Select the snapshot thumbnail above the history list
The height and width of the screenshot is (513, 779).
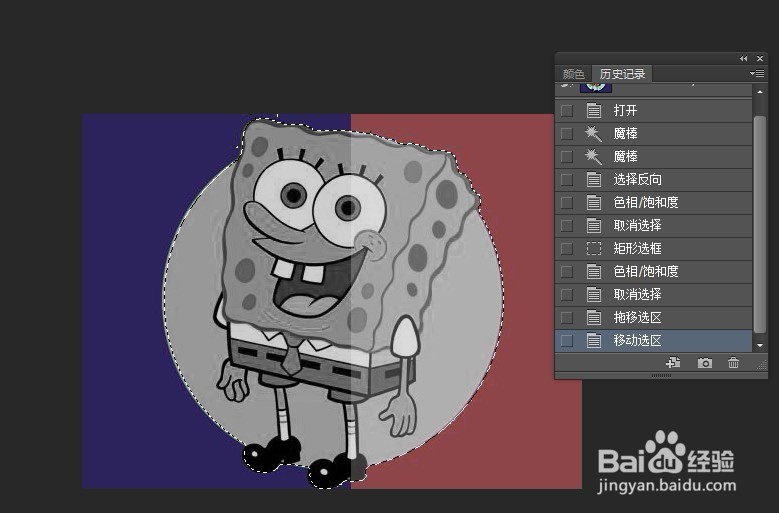pos(596,87)
